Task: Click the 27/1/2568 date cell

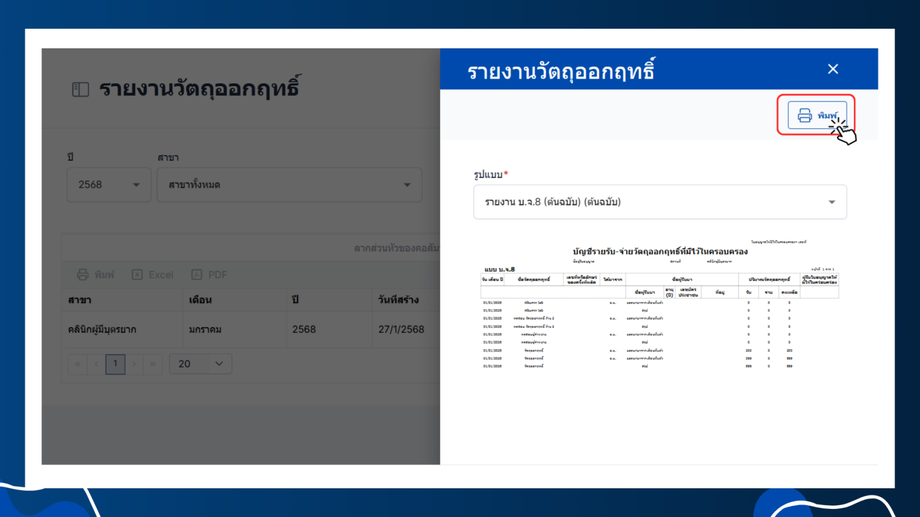Action: point(406,330)
